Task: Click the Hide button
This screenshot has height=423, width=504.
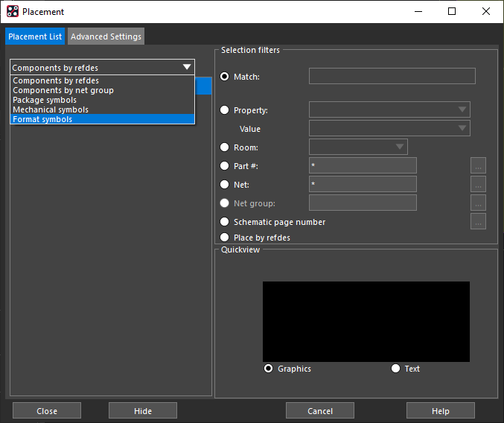Action: (x=143, y=411)
